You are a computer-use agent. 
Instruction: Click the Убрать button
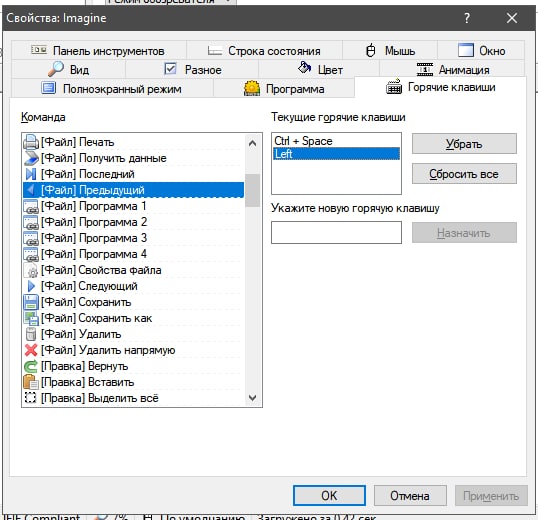pyautogui.click(x=464, y=144)
